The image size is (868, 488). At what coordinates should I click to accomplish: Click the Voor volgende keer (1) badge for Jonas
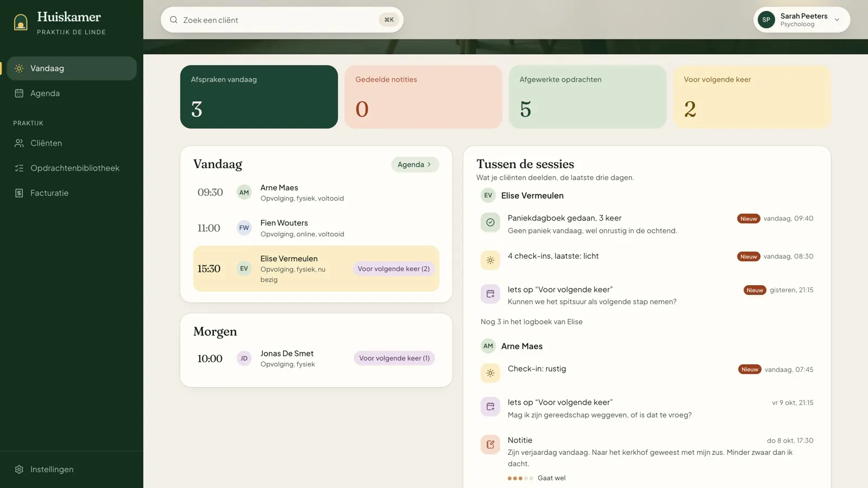coord(394,358)
